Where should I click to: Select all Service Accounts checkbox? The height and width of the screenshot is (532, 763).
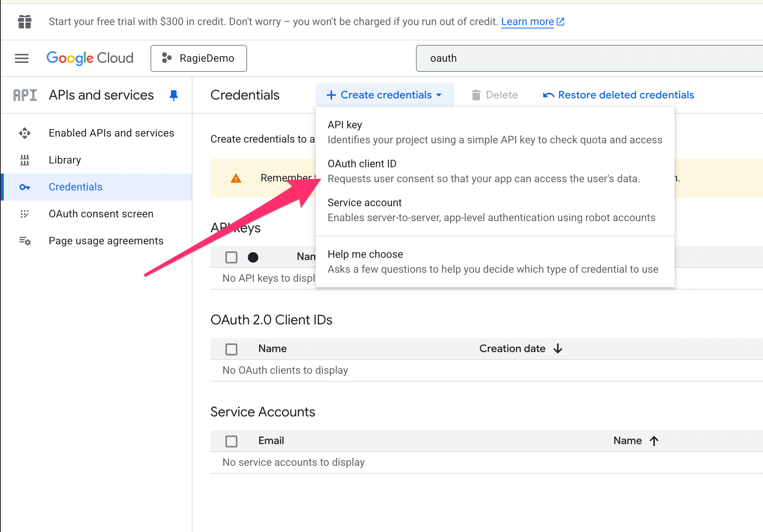click(x=231, y=441)
